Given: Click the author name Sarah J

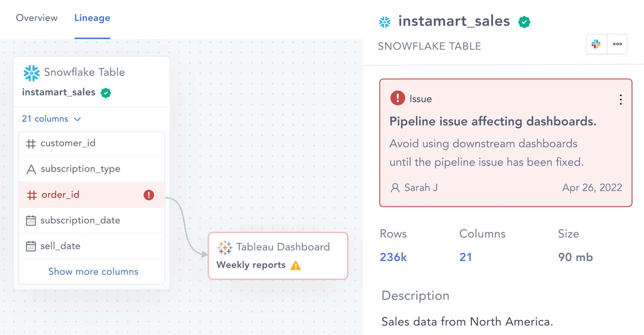Looking at the screenshot, I should [x=421, y=187].
